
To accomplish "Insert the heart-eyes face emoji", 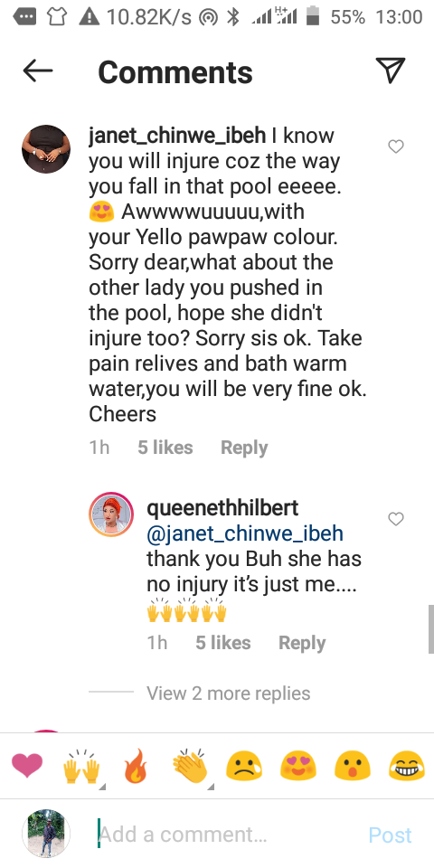I will tap(297, 768).
